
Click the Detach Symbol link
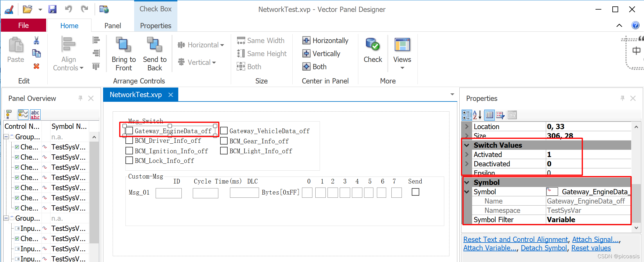(x=544, y=248)
